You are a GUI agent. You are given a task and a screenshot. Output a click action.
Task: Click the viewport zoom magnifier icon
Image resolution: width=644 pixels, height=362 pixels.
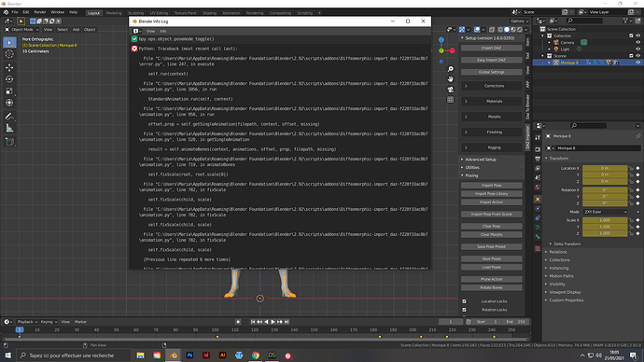click(x=451, y=69)
